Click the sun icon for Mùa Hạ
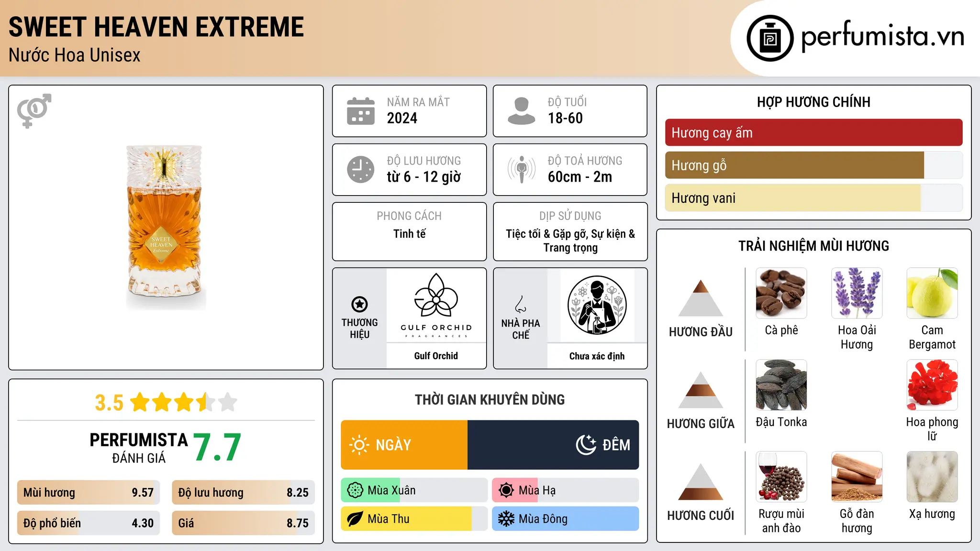Viewport: 980px width, 551px height. pyautogui.click(x=506, y=490)
